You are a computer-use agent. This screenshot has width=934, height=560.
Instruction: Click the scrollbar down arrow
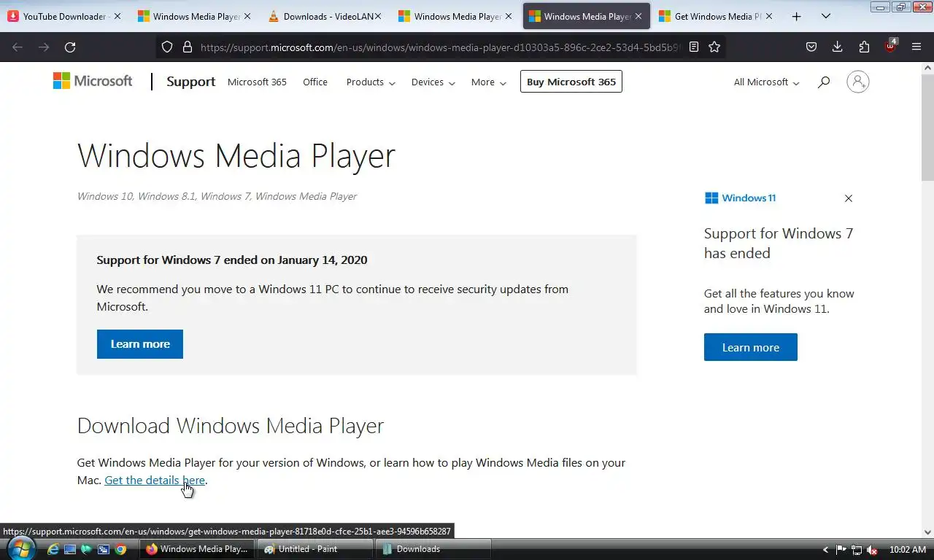(928, 532)
